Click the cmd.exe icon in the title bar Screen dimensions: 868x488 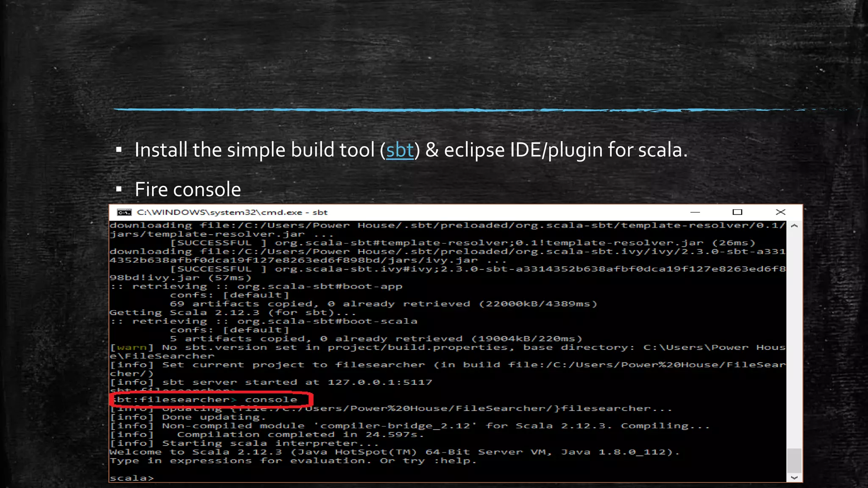(x=124, y=212)
